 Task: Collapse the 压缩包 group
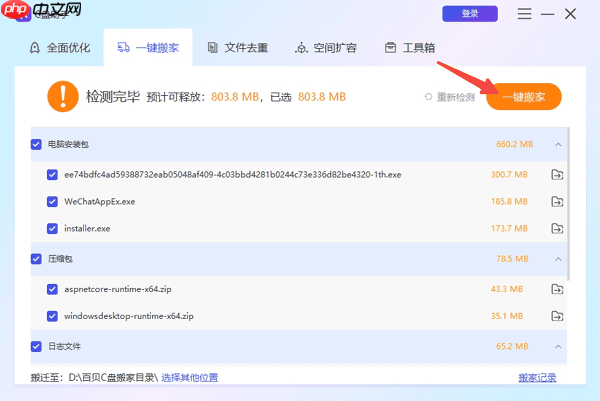pos(558,259)
